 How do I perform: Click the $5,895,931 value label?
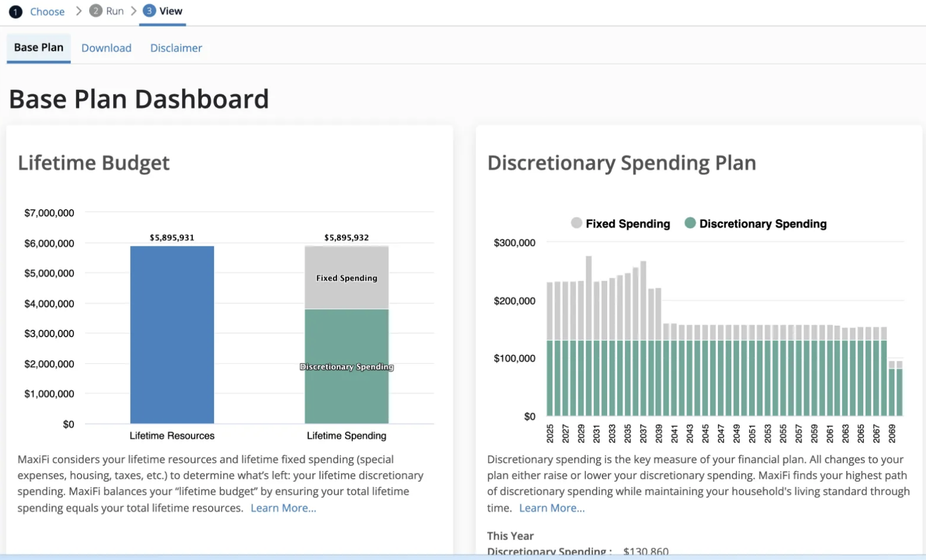pyautogui.click(x=172, y=237)
